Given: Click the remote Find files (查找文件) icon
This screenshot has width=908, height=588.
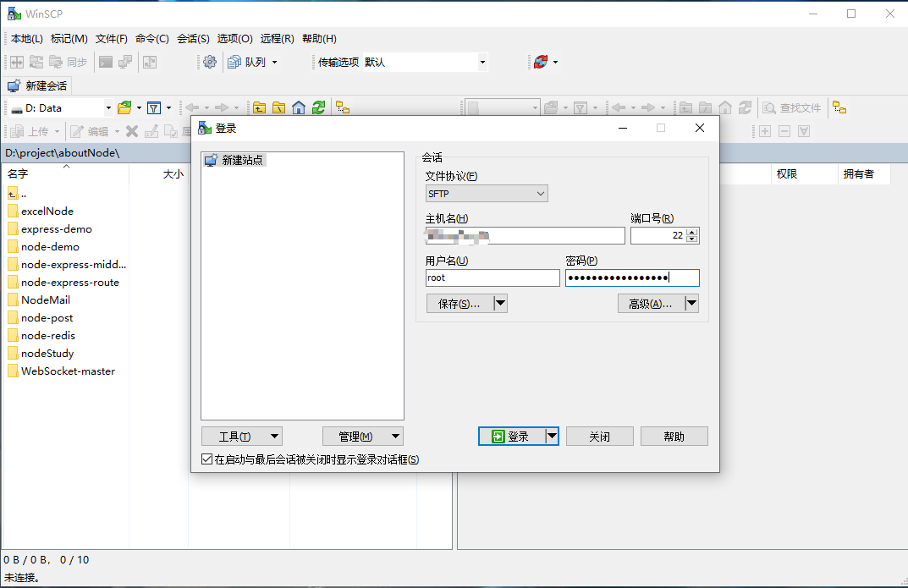Looking at the screenshot, I should point(792,107).
